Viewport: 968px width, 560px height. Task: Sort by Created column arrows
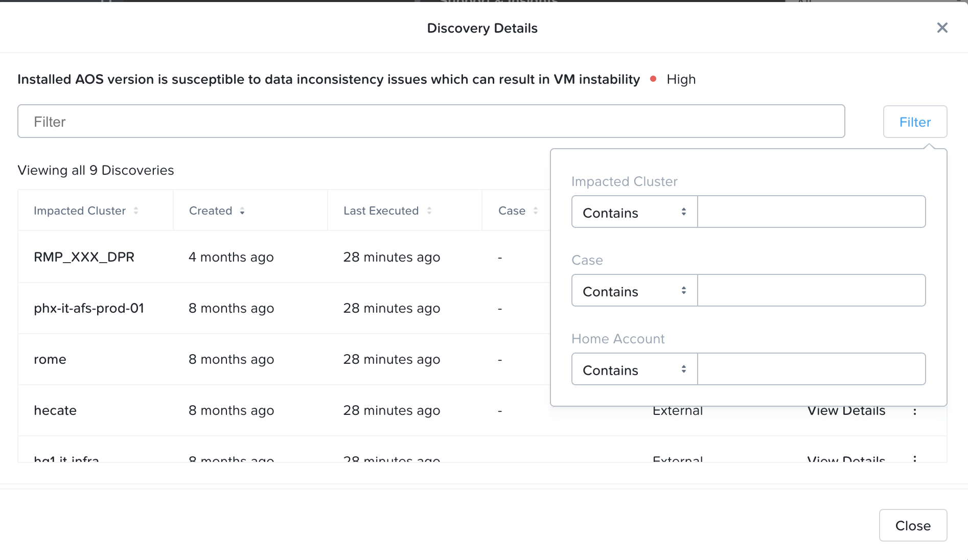(242, 211)
